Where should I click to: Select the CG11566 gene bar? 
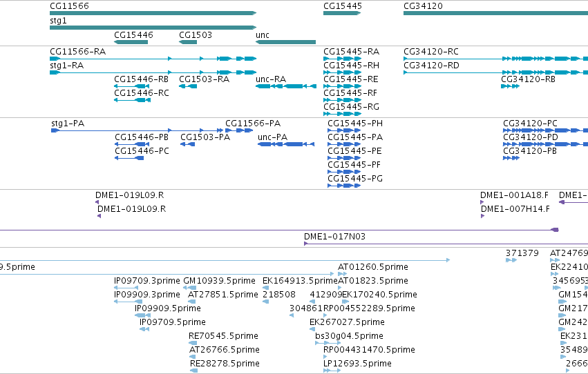(x=153, y=13)
